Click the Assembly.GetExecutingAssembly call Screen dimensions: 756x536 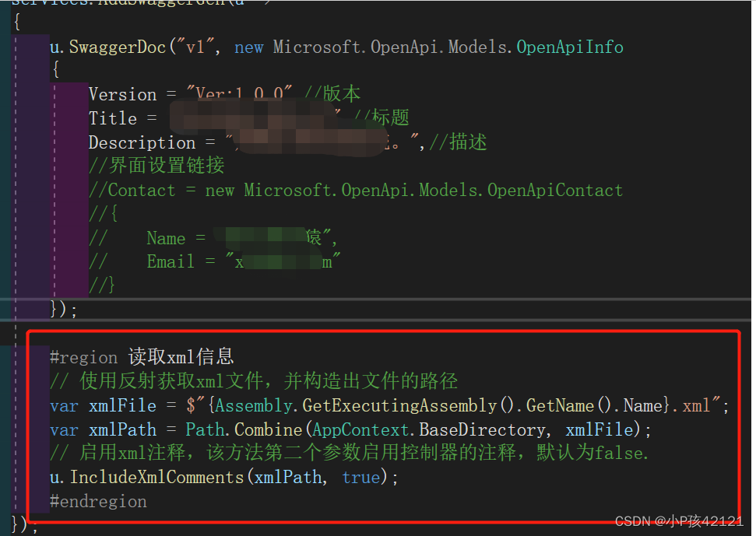coord(327,405)
